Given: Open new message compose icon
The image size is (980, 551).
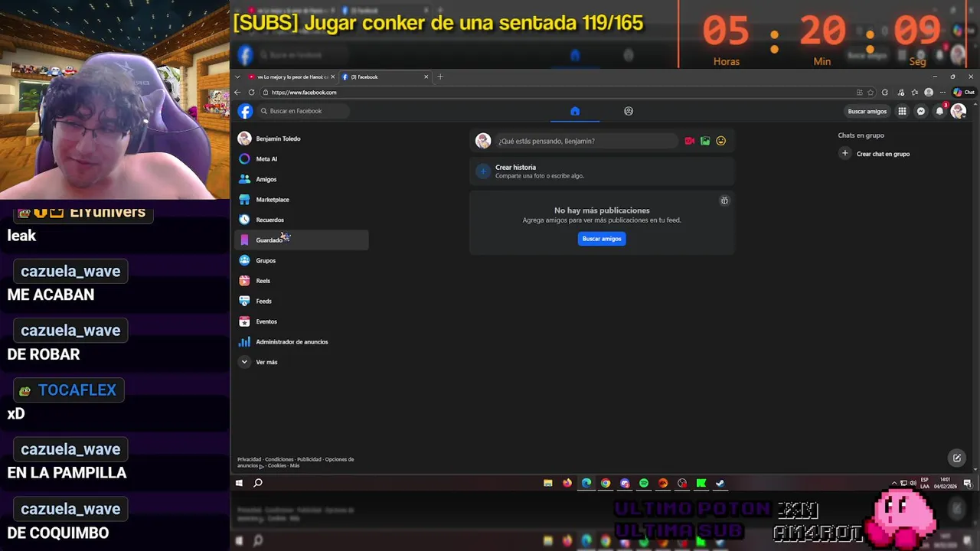Looking at the screenshot, I should coord(957,458).
